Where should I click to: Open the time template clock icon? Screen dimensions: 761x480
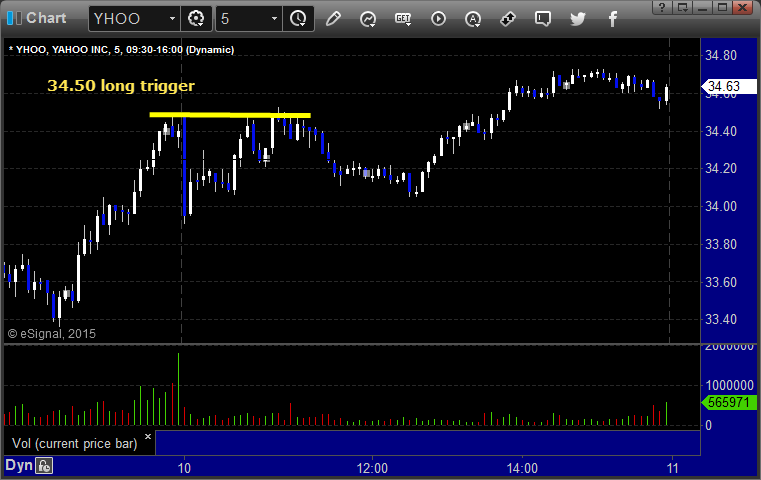(298, 19)
